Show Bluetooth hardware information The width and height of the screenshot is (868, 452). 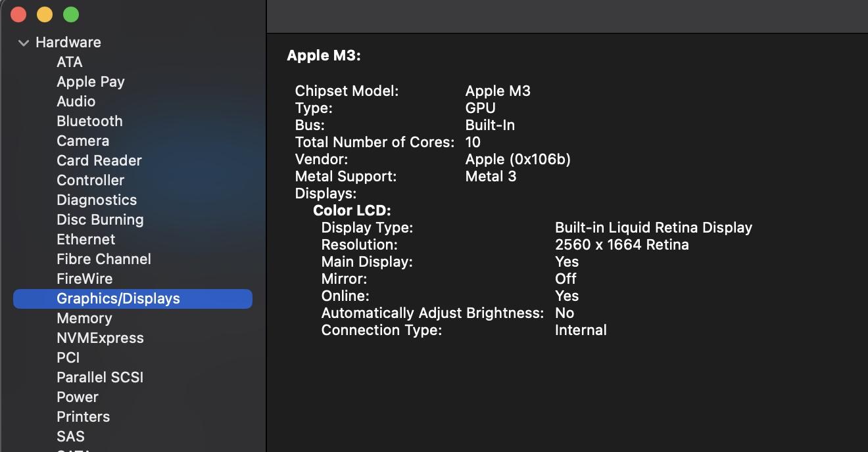89,121
